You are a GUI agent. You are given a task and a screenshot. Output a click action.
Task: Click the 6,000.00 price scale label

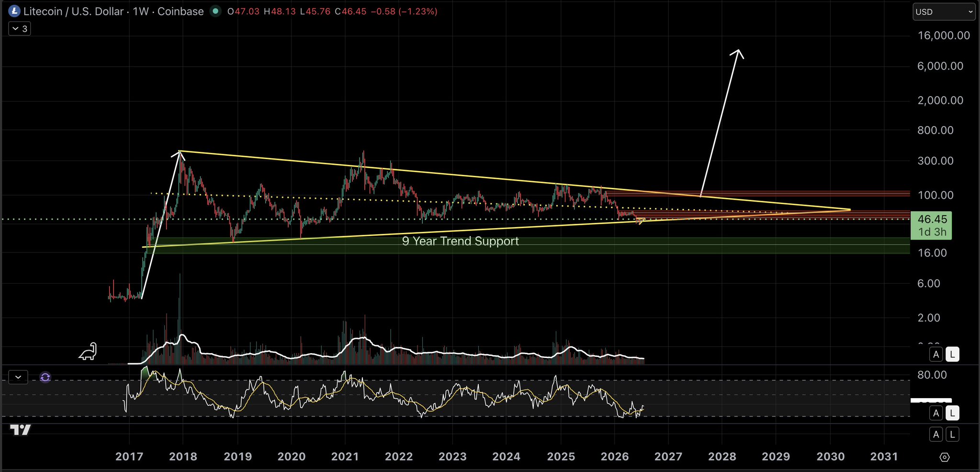[x=940, y=66]
